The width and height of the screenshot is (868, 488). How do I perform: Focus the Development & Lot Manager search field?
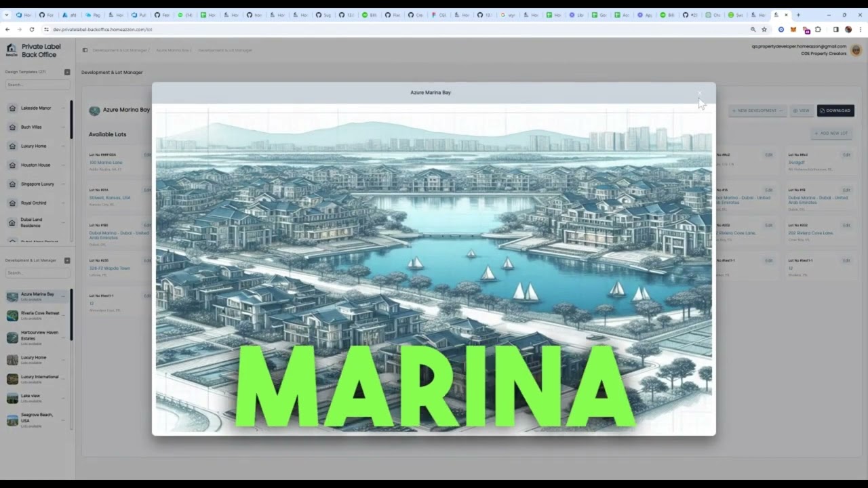tap(37, 272)
